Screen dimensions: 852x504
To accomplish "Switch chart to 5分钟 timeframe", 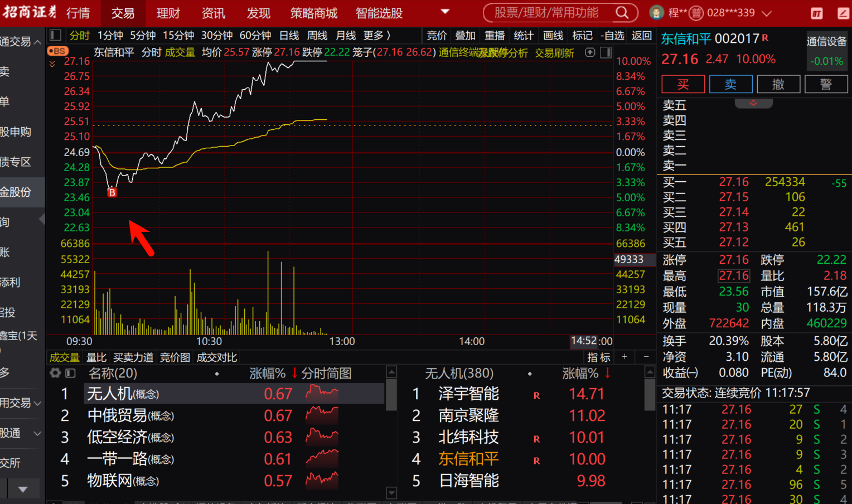I will [143, 36].
